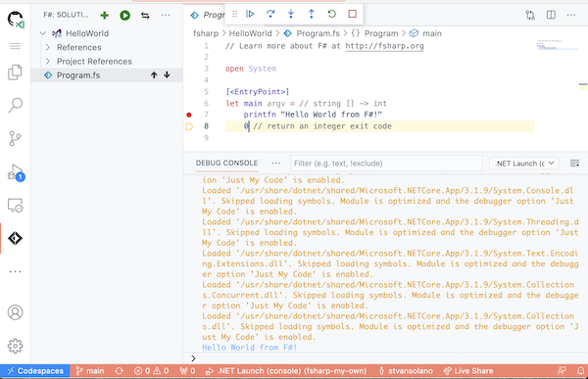Viewport: 588px width, 379px height.
Task: Open the notifications bell
Action: (x=580, y=371)
